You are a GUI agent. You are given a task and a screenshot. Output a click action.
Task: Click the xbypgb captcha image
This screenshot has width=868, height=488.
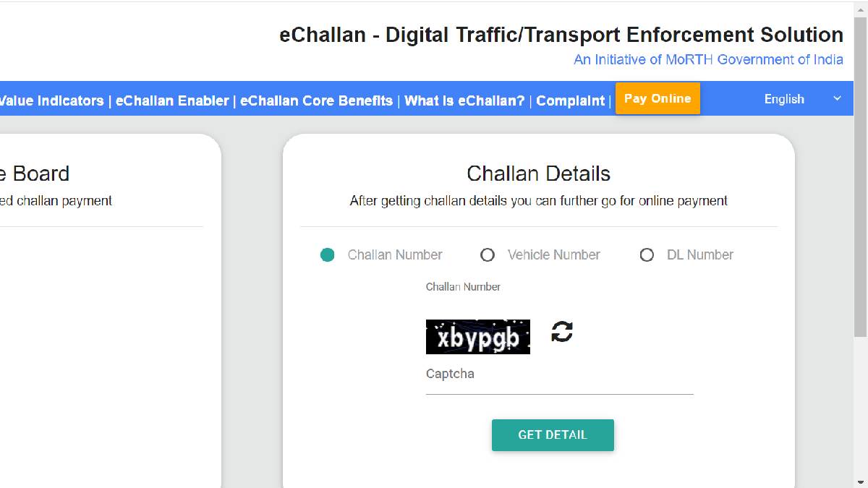click(477, 337)
